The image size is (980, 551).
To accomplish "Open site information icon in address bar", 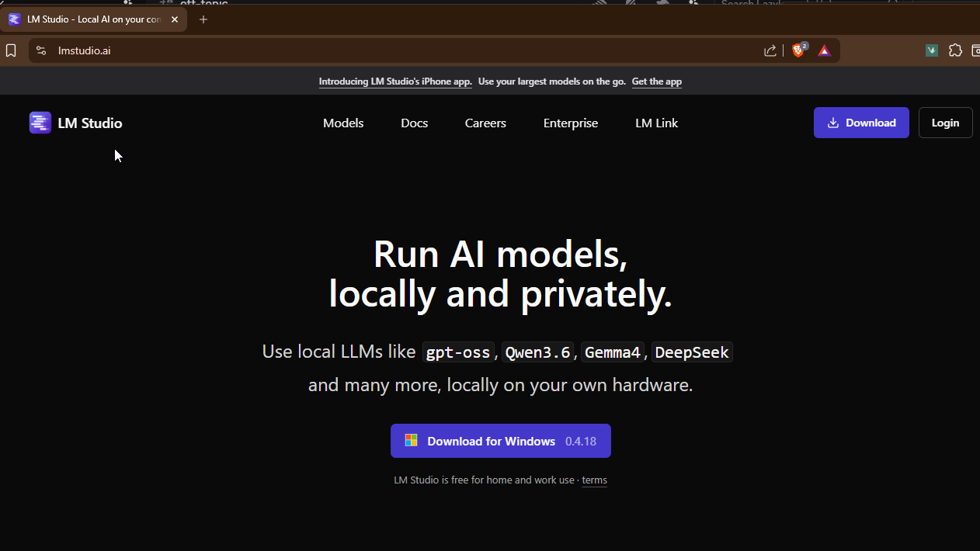I will [x=42, y=50].
